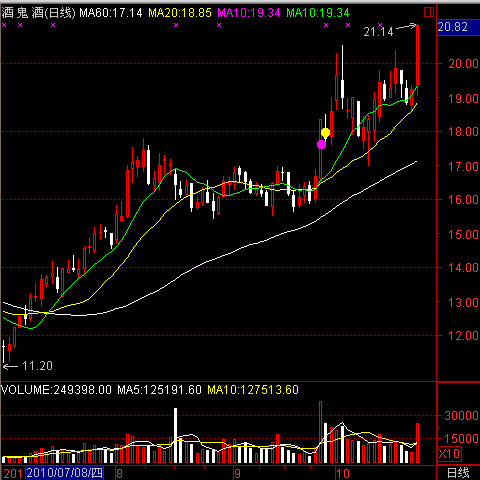Click the tallest red volume bar
480x480 pixels.
point(321,432)
